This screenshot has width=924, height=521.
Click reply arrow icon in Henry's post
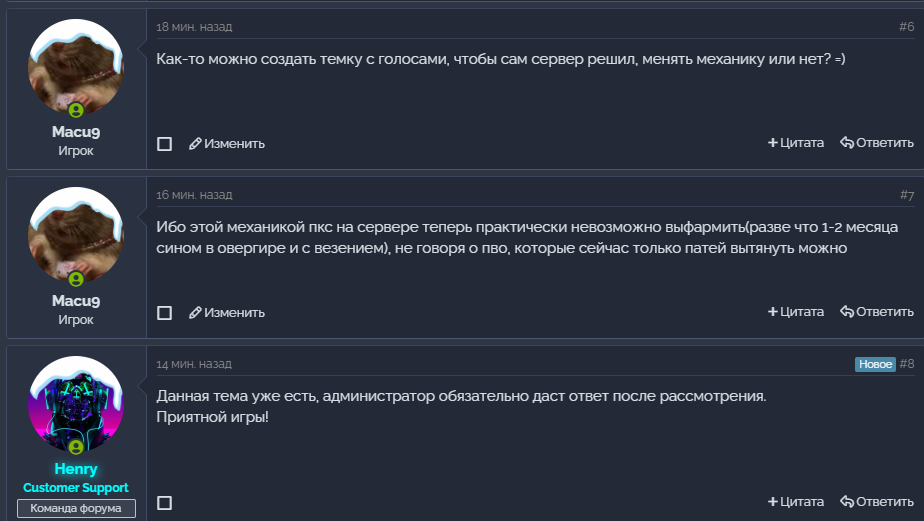846,502
